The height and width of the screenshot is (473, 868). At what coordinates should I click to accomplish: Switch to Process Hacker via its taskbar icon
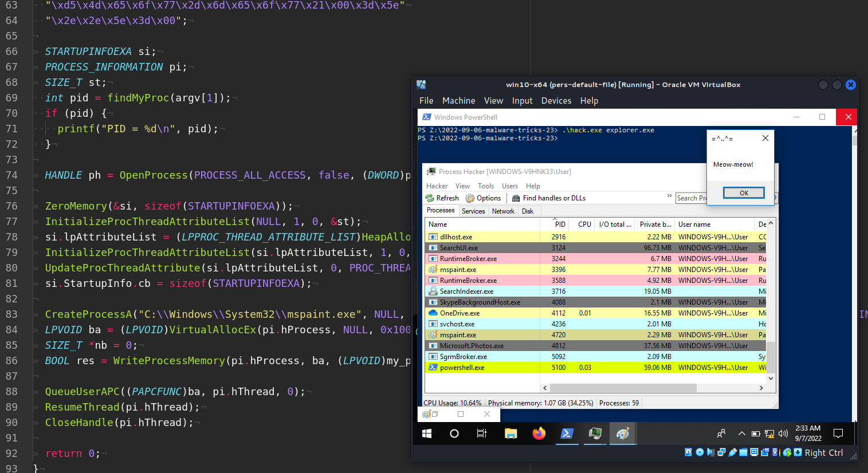[595, 434]
